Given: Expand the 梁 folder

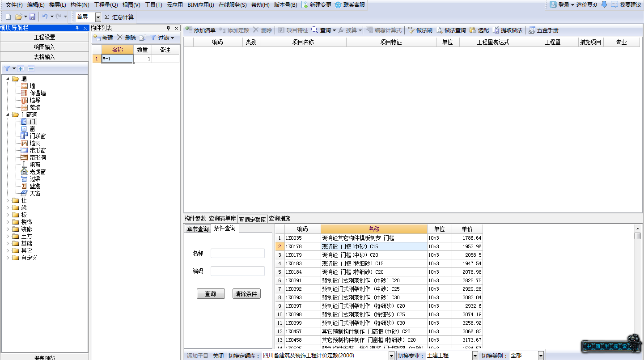Looking at the screenshot, I should [8, 208].
